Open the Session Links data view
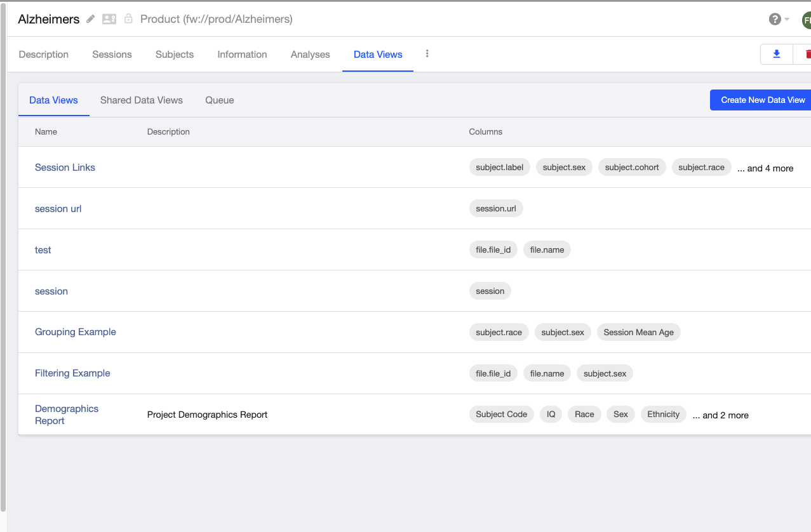 65,167
